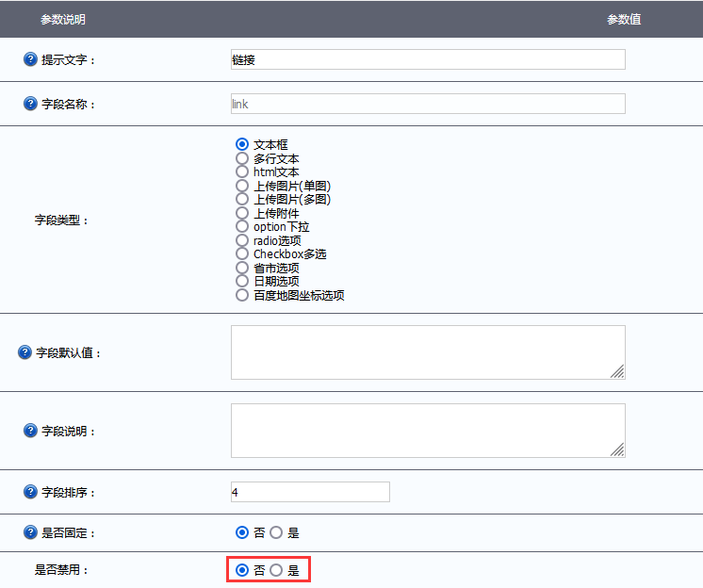This screenshot has height=588, width=703.
Task: Click help icon beside 字段说明
Action: click(x=30, y=431)
